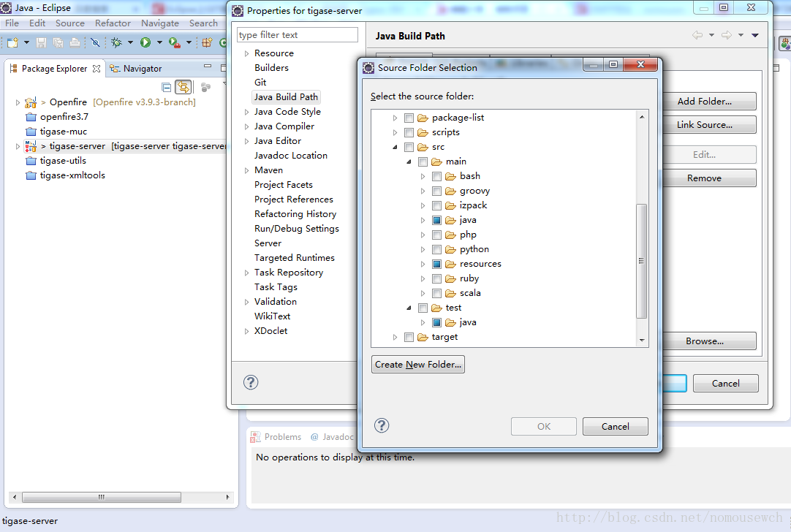Click the tigase-muc project folder icon

pos(31,132)
